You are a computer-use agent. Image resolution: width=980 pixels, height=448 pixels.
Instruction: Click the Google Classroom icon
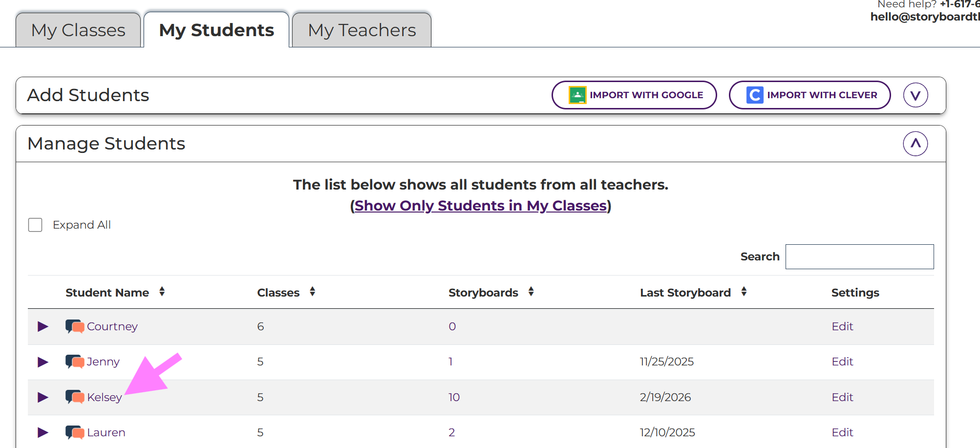tap(577, 95)
